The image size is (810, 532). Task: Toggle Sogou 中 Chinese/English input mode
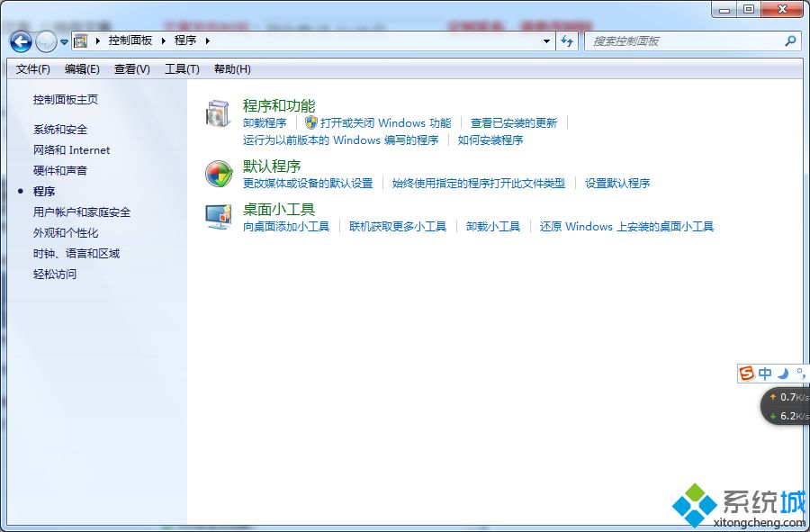point(765,374)
